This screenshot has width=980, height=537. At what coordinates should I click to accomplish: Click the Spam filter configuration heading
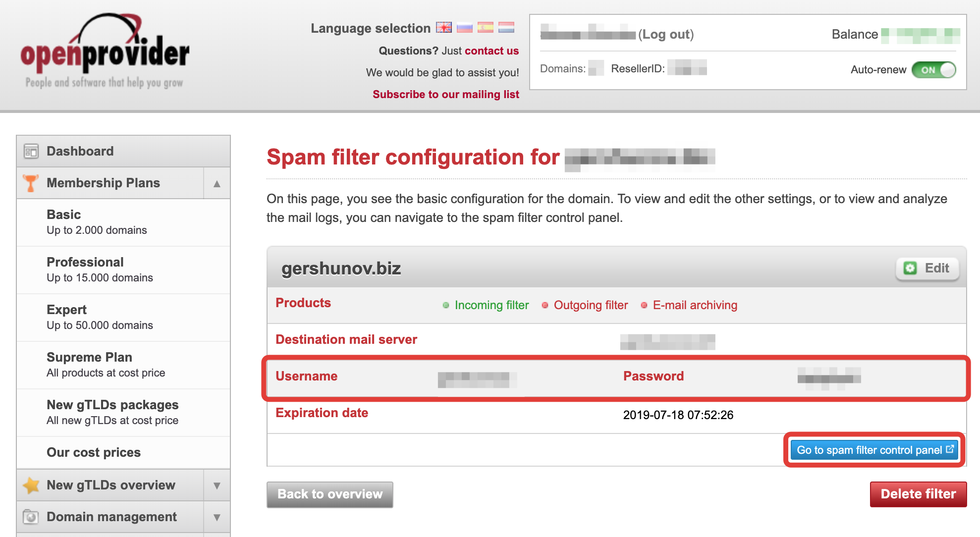click(413, 157)
